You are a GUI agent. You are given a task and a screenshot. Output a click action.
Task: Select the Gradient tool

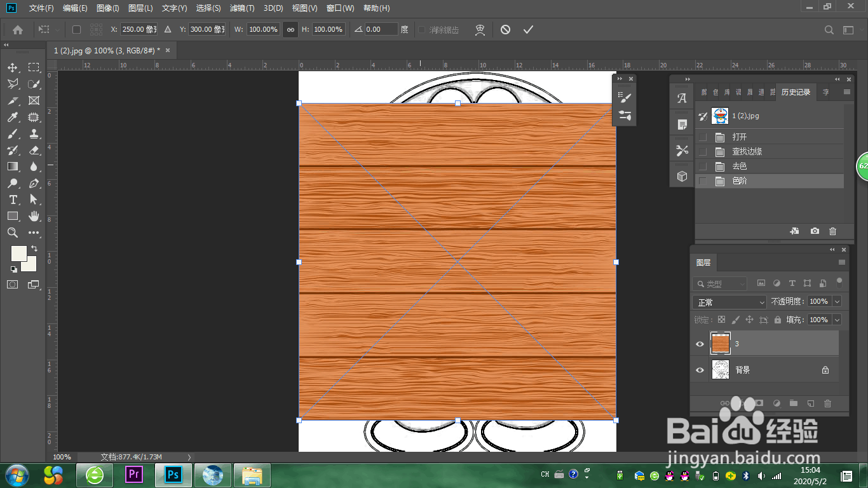click(12, 166)
